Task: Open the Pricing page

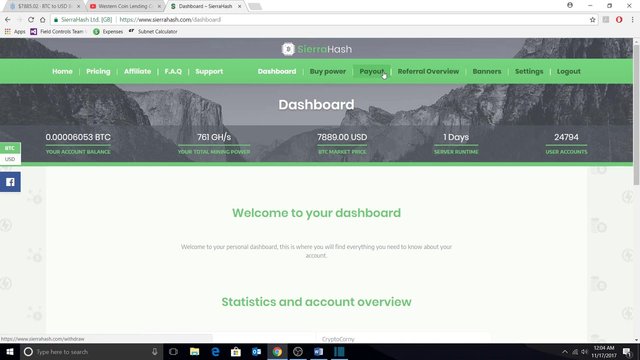Action: click(98, 71)
